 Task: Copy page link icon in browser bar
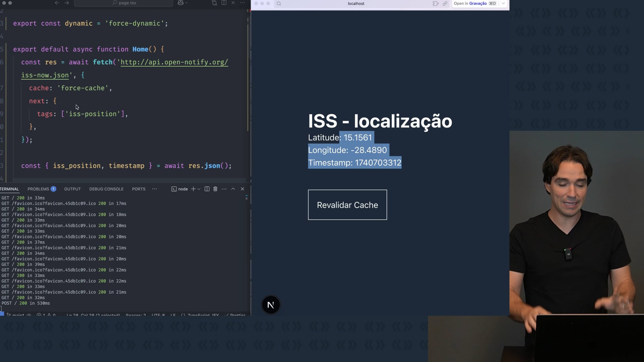click(445, 3)
